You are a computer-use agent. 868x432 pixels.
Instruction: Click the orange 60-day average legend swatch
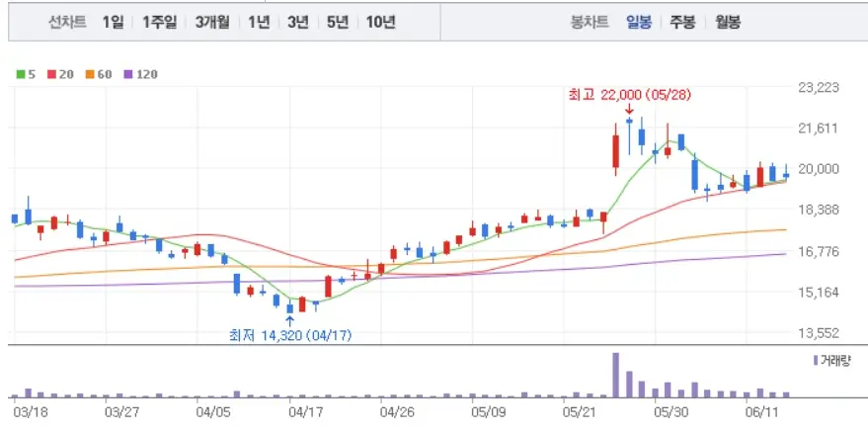coord(90,74)
